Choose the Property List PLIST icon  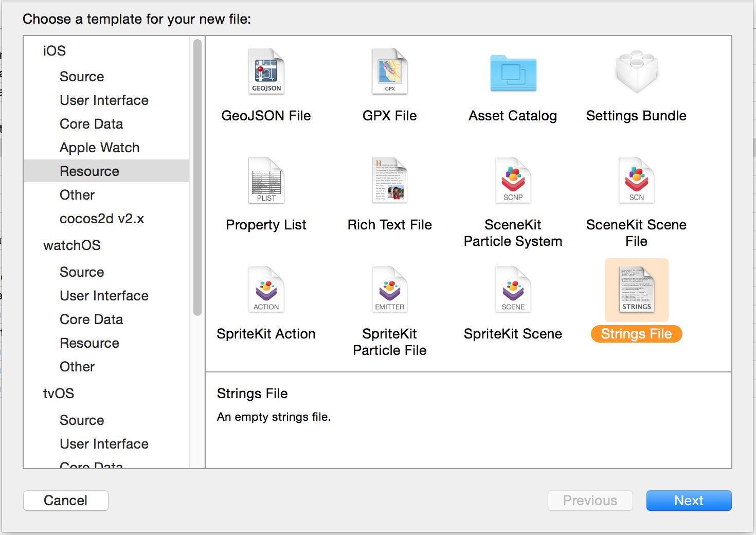tap(266, 181)
